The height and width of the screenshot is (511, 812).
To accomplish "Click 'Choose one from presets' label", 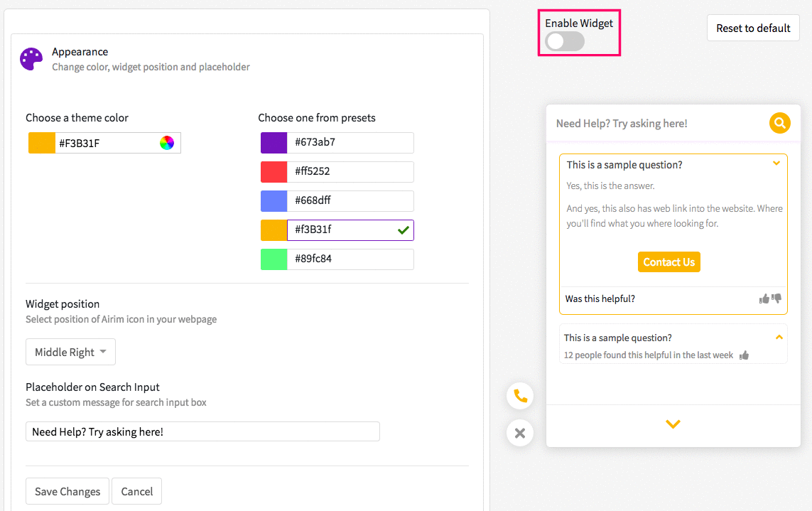I will [317, 118].
